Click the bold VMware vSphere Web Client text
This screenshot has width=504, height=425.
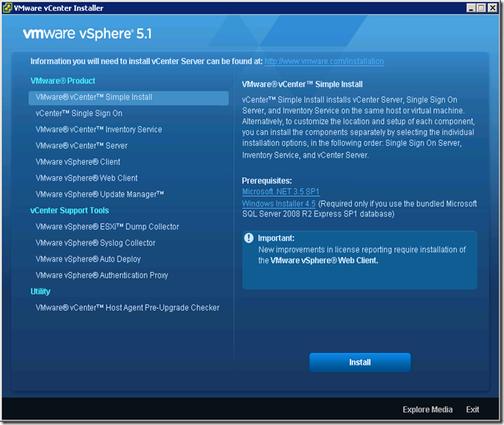(x=324, y=260)
